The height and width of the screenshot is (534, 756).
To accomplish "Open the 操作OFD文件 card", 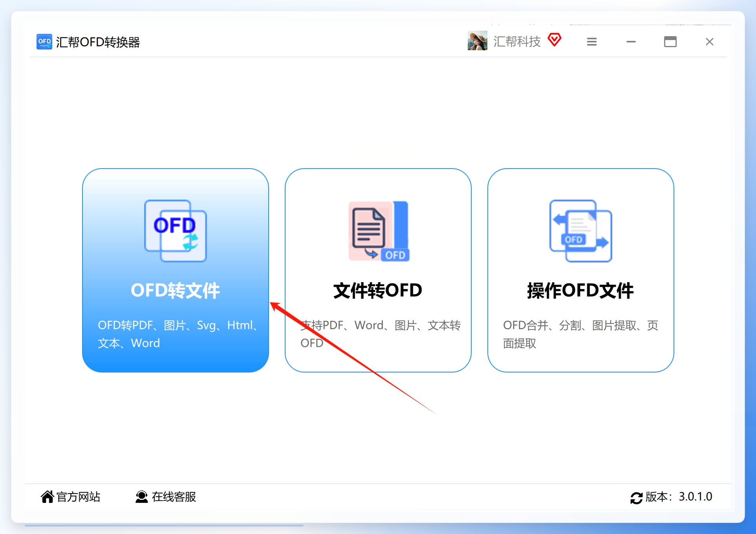I will tap(581, 270).
